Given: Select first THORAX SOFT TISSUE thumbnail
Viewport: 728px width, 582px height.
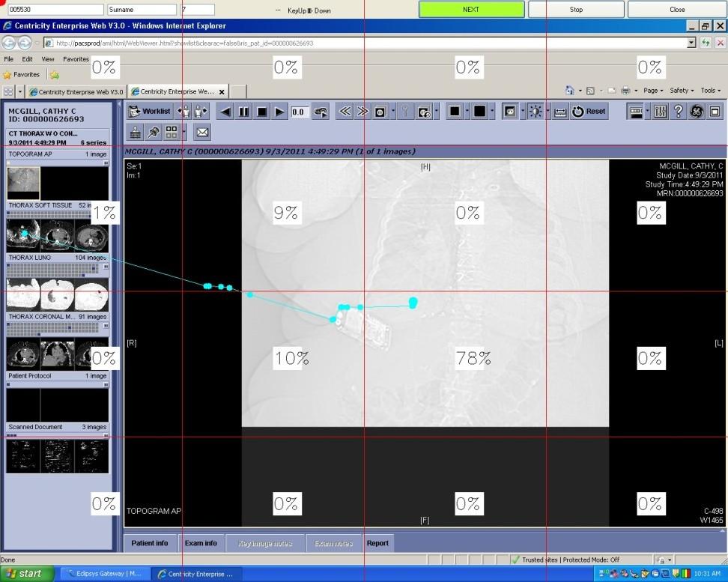Looking at the screenshot, I should point(23,235).
